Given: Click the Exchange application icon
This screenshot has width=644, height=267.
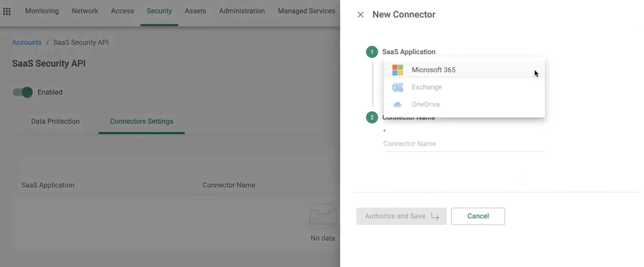Looking at the screenshot, I should point(397,87).
